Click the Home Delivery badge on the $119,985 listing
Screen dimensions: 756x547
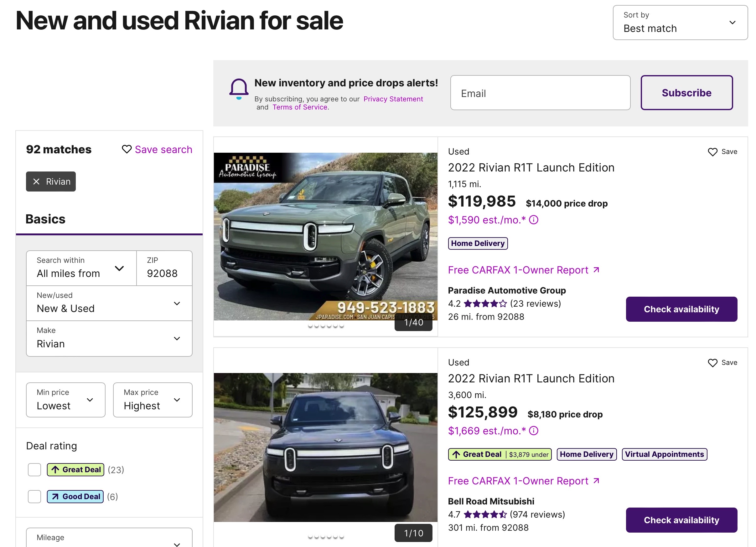click(x=478, y=243)
